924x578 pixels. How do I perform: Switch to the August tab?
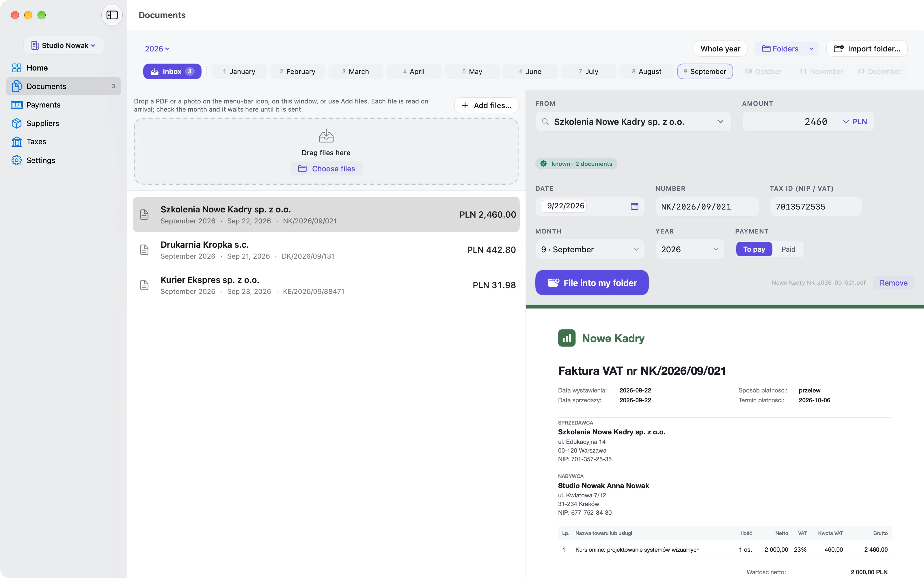(x=647, y=71)
